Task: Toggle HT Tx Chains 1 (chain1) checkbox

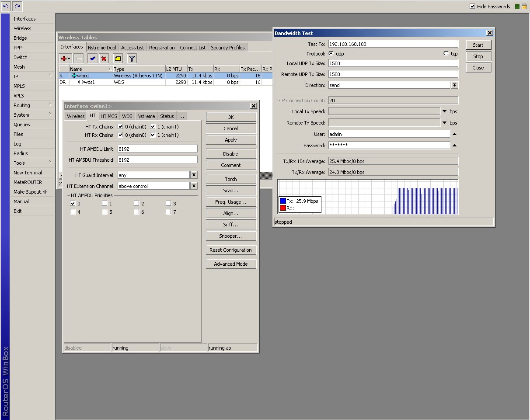Action: click(x=153, y=127)
